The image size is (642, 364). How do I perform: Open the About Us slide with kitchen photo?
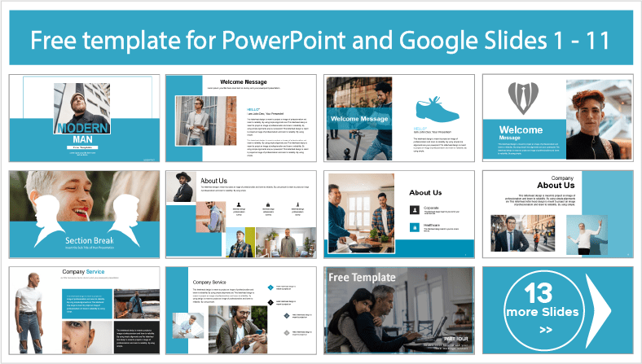[399, 214]
